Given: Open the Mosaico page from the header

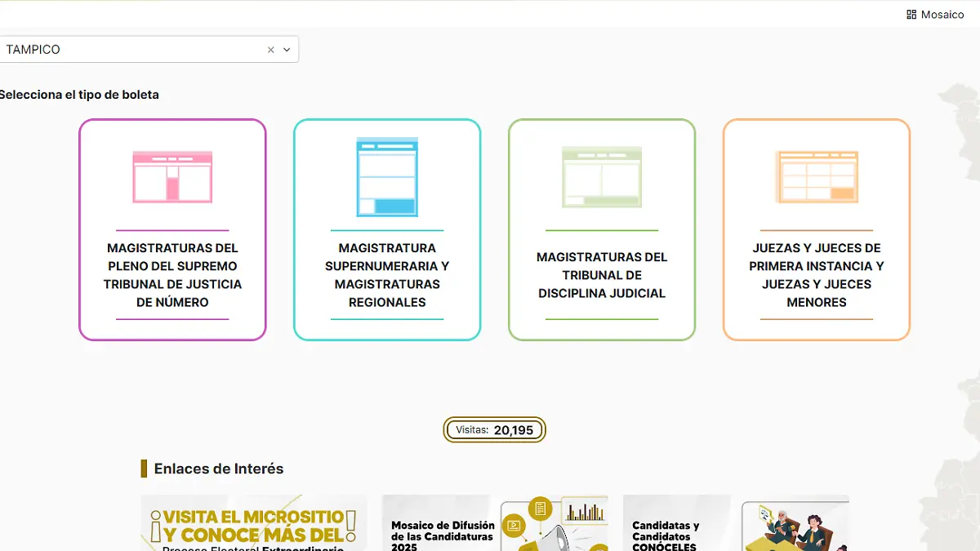Looking at the screenshot, I should click(935, 14).
